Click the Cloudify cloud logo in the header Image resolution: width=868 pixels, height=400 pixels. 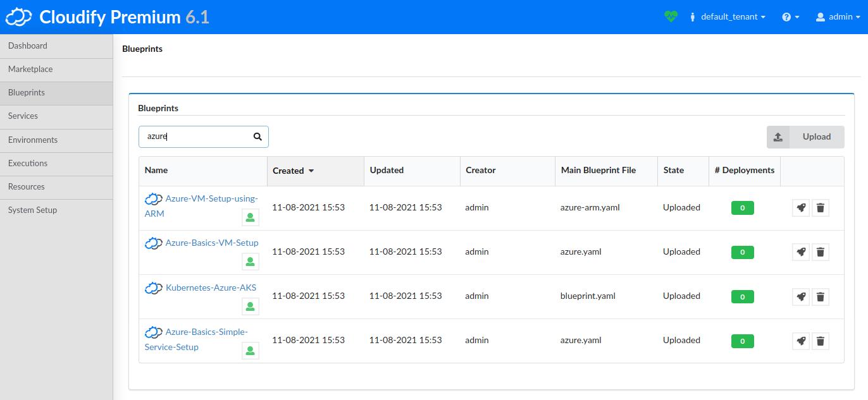(x=18, y=16)
